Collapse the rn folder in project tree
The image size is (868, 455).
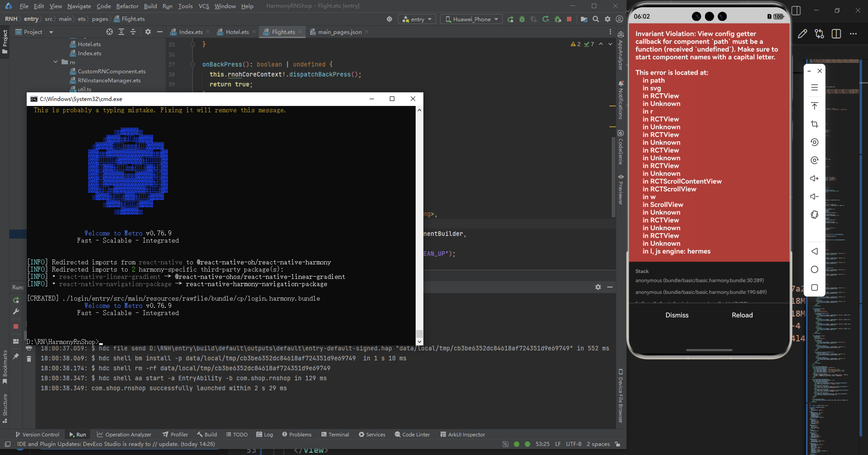pos(56,62)
